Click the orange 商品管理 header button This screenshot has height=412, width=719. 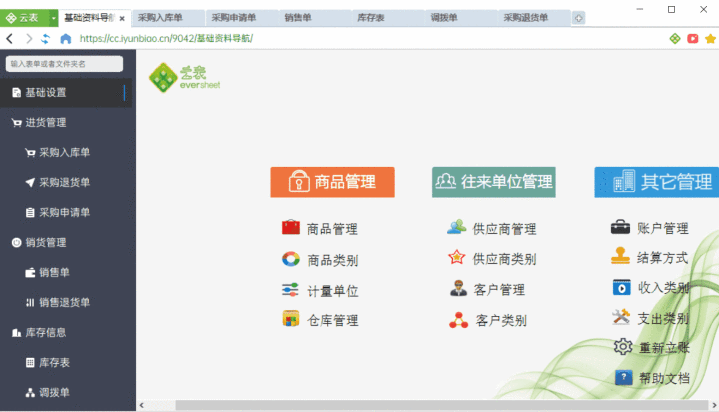(x=332, y=182)
